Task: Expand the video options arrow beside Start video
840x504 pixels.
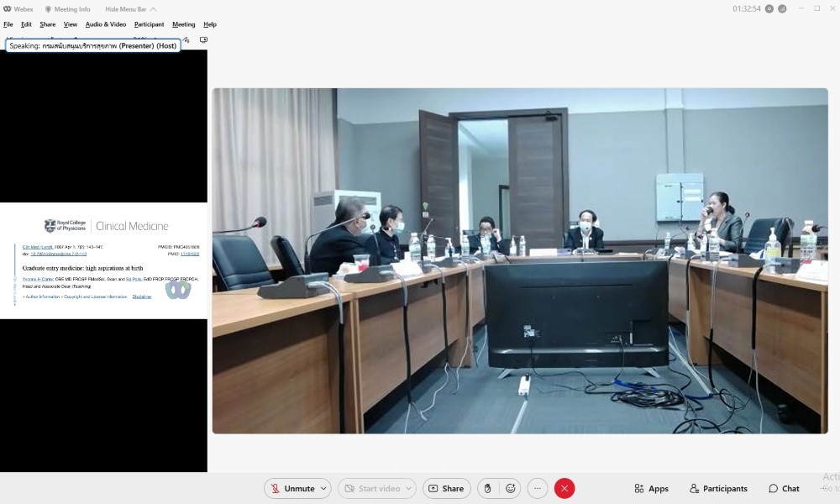Action: click(409, 488)
